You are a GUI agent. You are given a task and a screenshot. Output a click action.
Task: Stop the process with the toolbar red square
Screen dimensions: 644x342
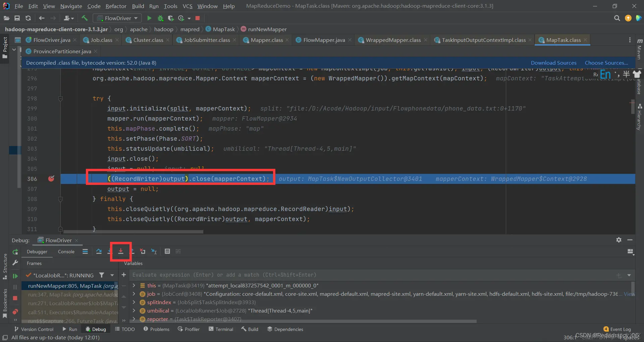coord(198,18)
